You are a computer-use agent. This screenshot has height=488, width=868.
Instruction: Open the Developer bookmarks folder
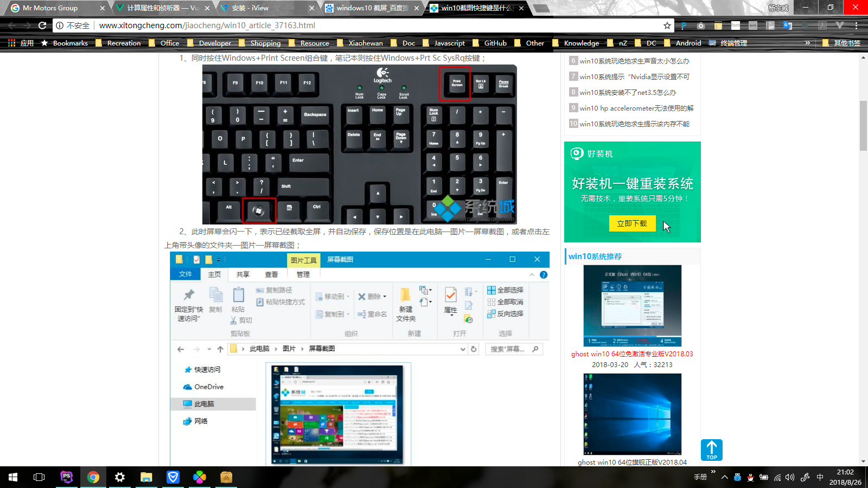(209, 43)
